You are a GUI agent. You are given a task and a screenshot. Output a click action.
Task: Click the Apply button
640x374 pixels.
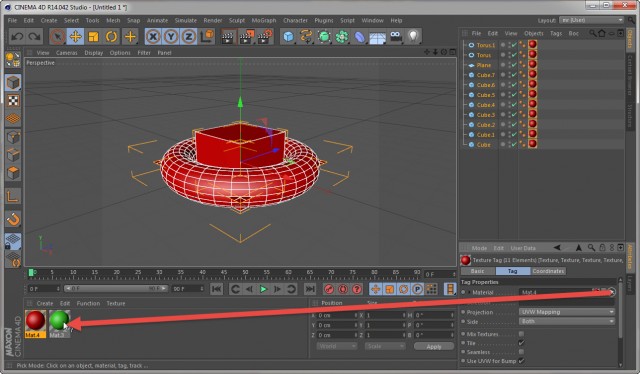[x=434, y=346]
